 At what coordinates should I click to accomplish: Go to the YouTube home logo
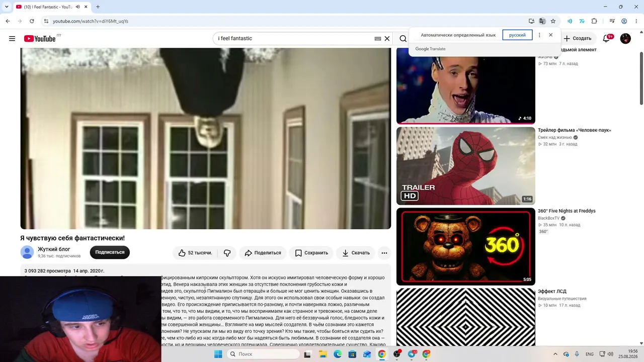point(40,39)
